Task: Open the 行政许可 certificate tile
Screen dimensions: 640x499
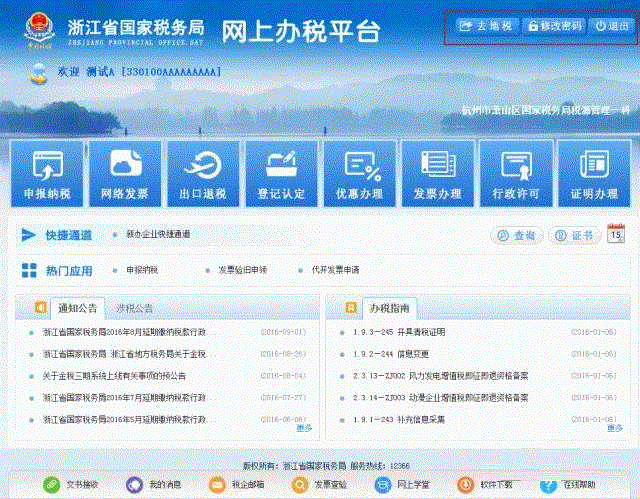Action: point(516,174)
